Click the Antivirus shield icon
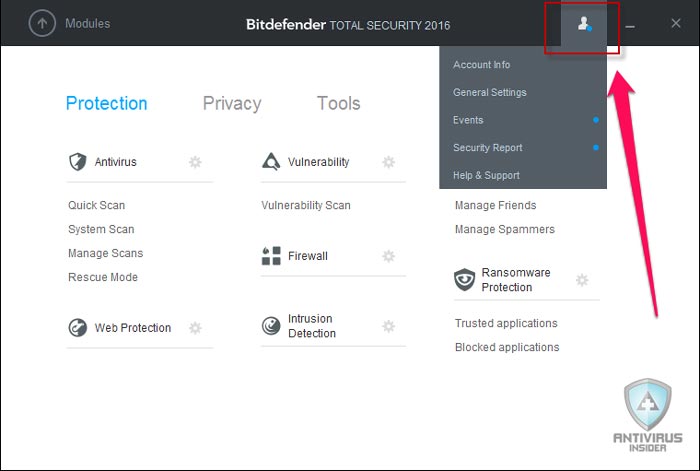The image size is (700, 471). pyautogui.click(x=78, y=162)
